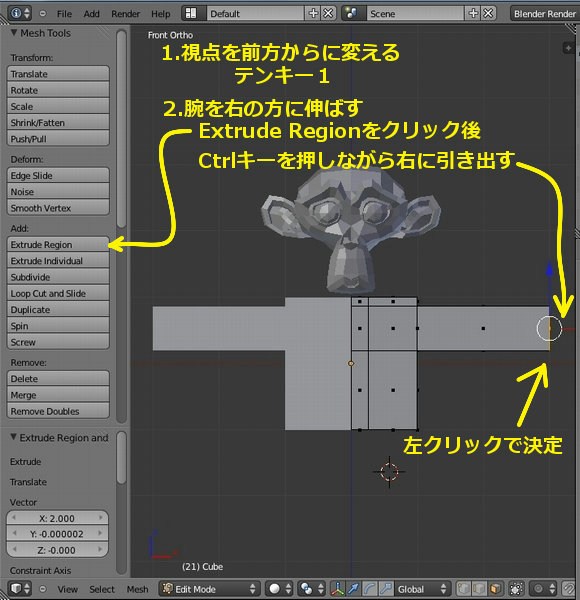Image resolution: width=580 pixels, height=600 pixels.
Task: Click the Z: -0.000 vector field
Action: coord(57,550)
